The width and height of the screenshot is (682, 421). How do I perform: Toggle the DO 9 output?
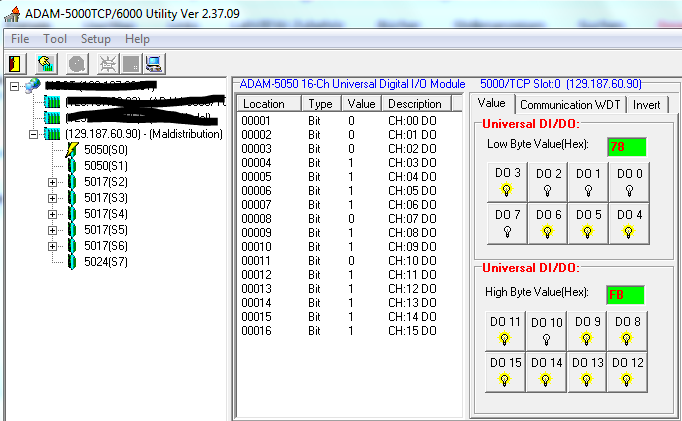[x=587, y=331]
